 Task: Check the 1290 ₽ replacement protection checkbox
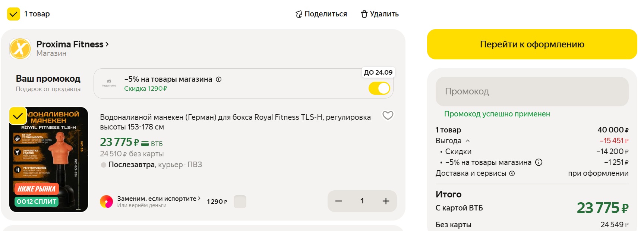pyautogui.click(x=240, y=202)
